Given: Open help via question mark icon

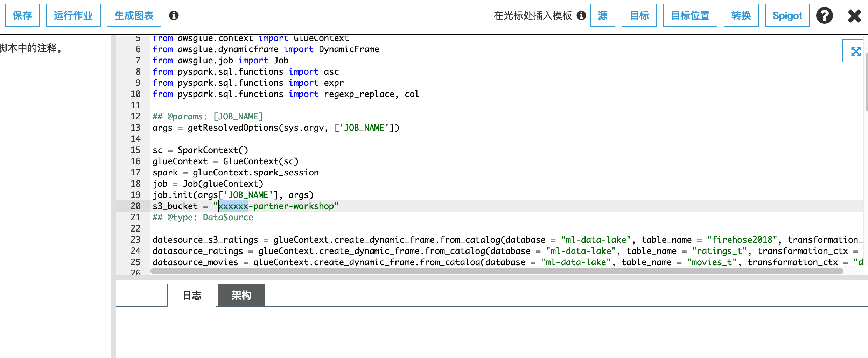Looking at the screenshot, I should click(x=825, y=15).
